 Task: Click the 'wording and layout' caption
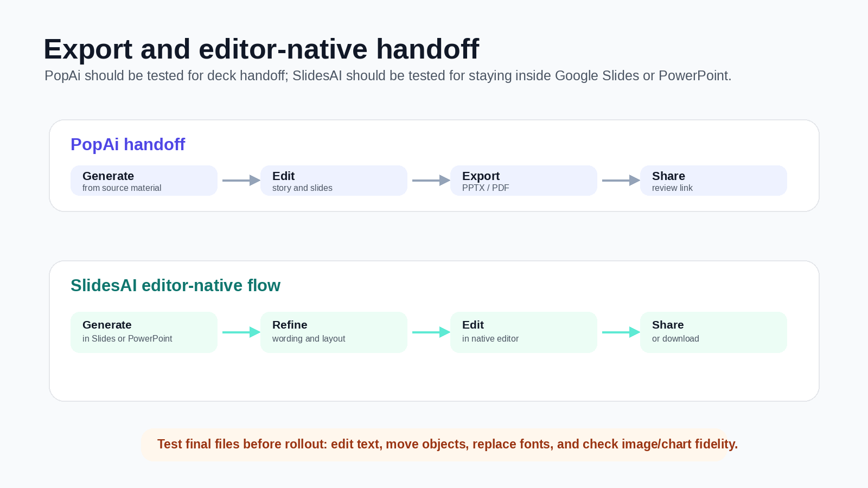309,339
